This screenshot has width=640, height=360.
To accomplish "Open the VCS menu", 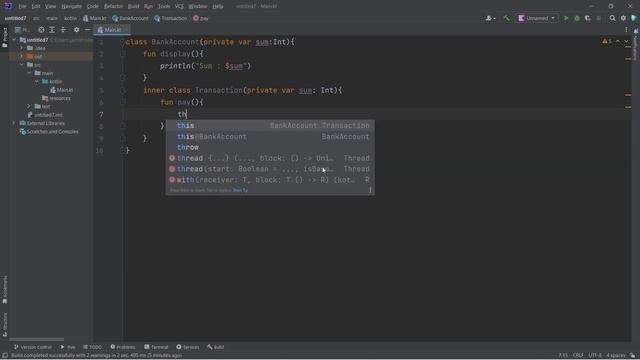I will click(179, 6).
